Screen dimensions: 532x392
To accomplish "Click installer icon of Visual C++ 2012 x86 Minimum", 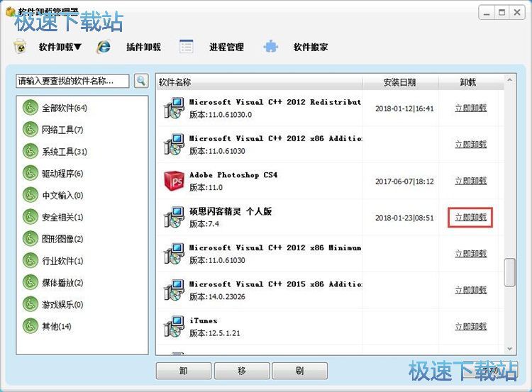I will (174, 254).
